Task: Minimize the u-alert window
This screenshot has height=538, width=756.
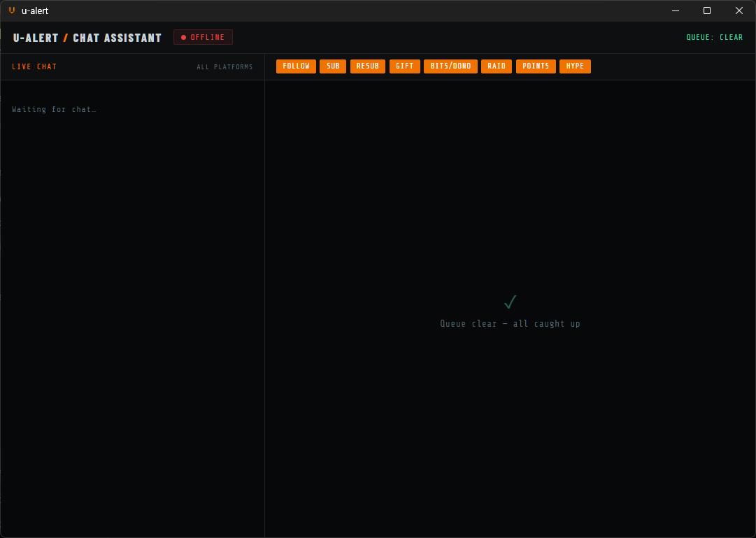Action: click(676, 10)
